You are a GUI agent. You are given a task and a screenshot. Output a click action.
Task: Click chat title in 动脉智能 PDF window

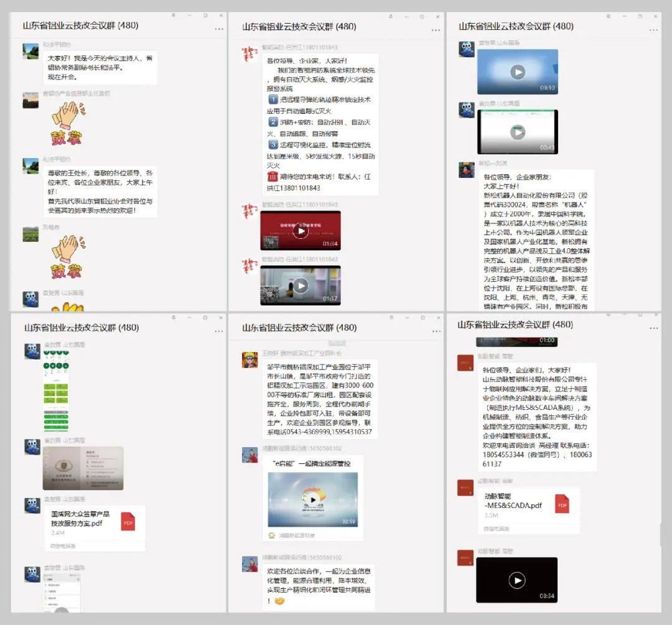click(515, 325)
